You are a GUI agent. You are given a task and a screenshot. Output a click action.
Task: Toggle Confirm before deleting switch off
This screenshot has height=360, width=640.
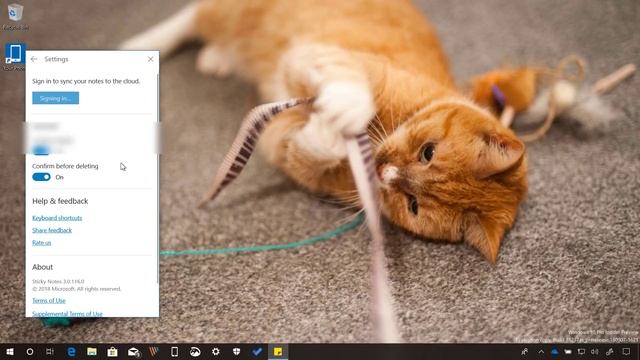(x=41, y=177)
